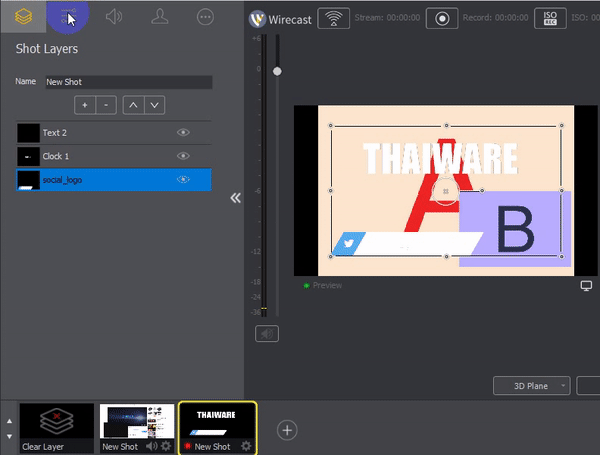The width and height of the screenshot is (600, 455).
Task: Open the audio properties speaker tab
Action: click(x=114, y=17)
